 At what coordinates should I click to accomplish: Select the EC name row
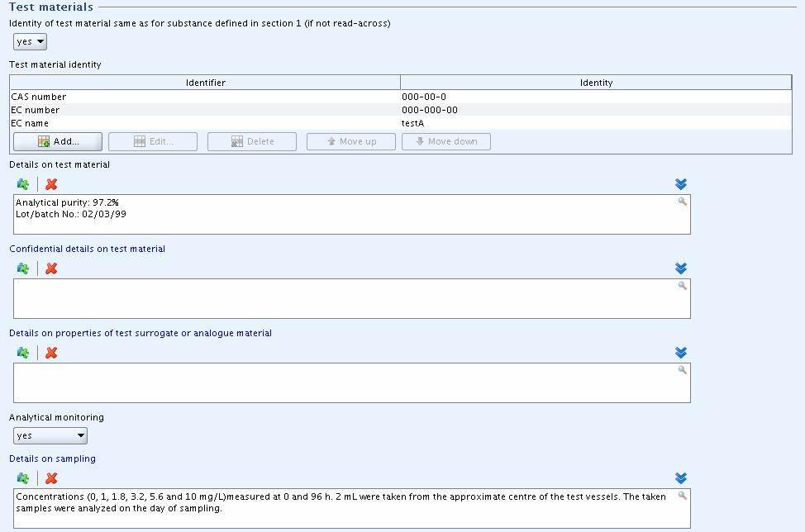(401, 123)
